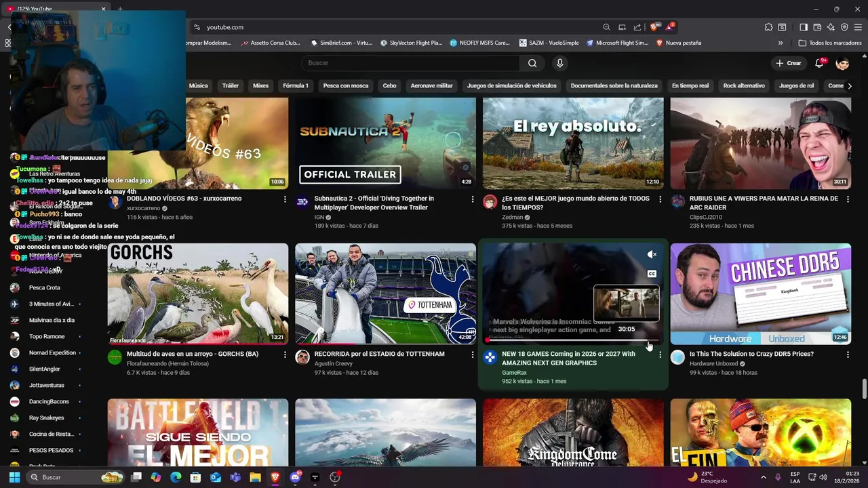
Task: Click the YouTube Buscar search field
Action: tap(410, 63)
